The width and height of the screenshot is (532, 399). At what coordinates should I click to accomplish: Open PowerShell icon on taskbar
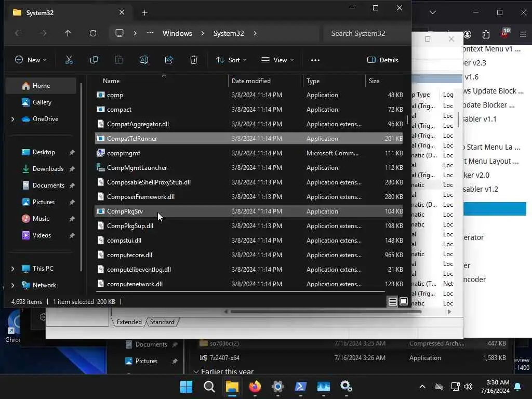tap(301, 387)
